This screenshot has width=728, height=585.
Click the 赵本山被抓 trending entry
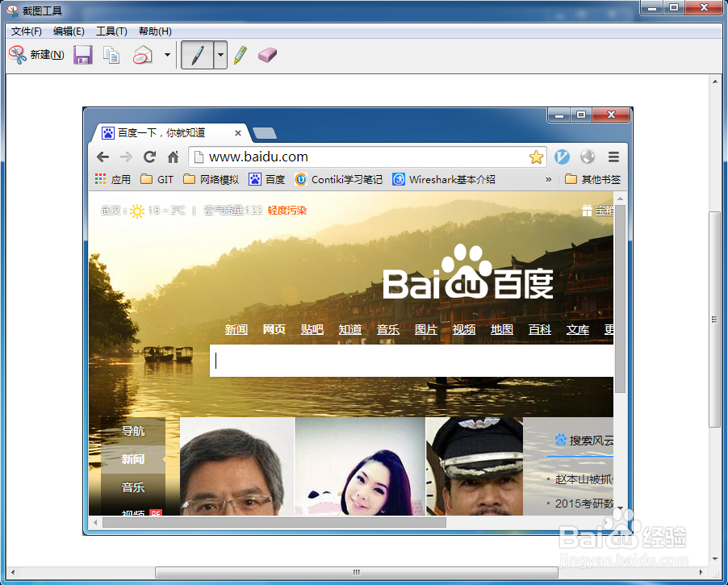[x=584, y=478]
